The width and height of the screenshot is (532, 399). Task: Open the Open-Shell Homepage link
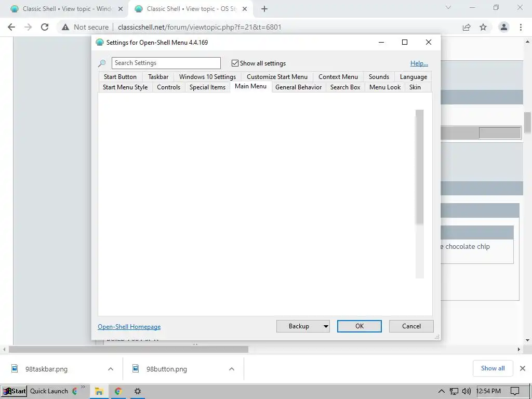click(129, 326)
